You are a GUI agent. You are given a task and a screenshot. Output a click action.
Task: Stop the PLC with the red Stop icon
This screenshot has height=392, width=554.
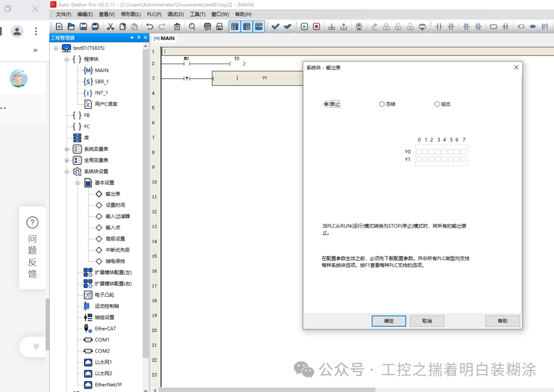pyautogui.click(x=316, y=27)
